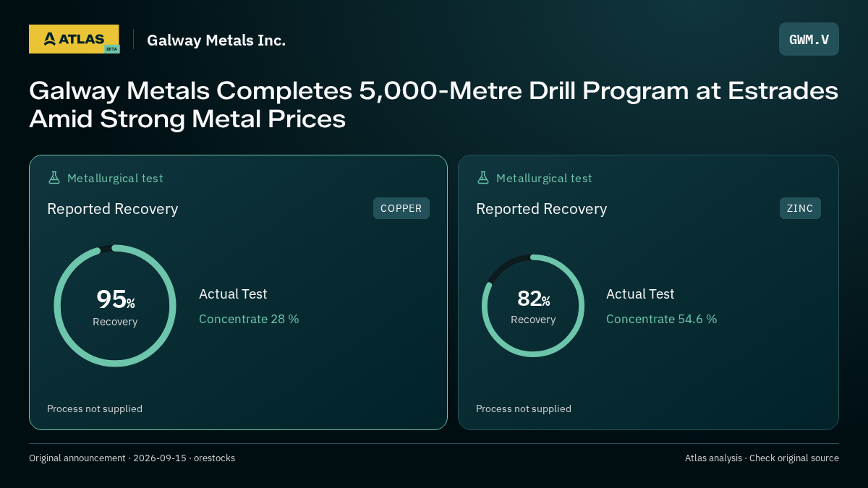Click the headline about the 5,000-Metre Drill Program
This screenshot has height=488, width=868.
click(x=433, y=105)
